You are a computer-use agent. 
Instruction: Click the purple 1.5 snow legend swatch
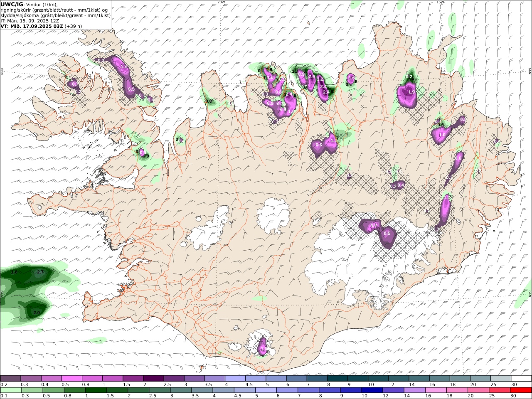[x=133, y=378]
